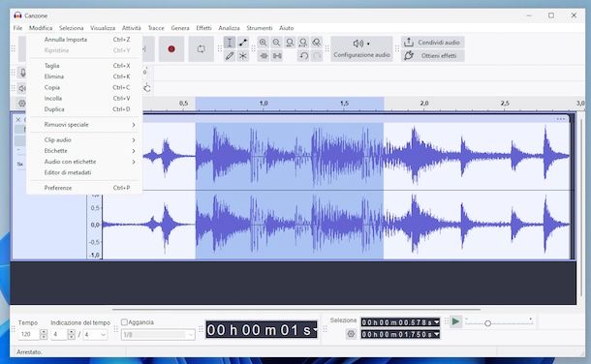
Task: Click the vertical scrollbar of the track area
Action: (580, 207)
